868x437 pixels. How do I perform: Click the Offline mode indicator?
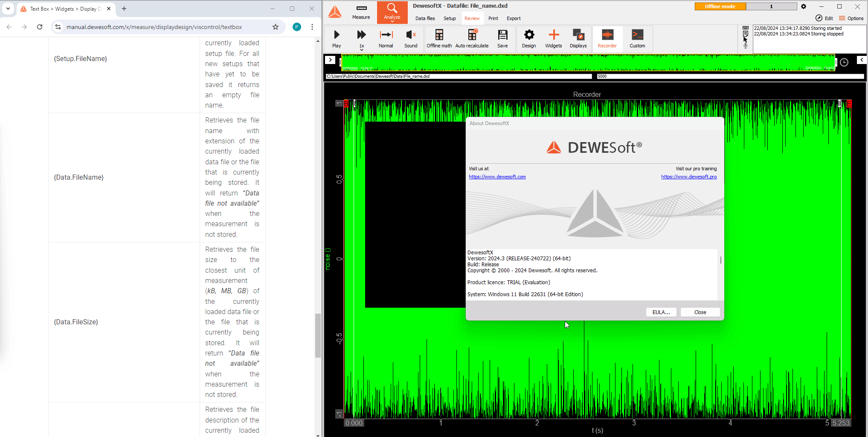tap(720, 6)
